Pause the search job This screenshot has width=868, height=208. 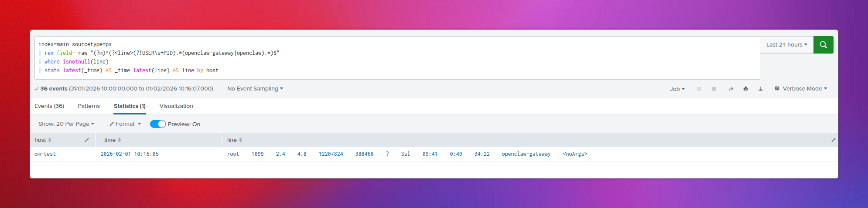(699, 89)
